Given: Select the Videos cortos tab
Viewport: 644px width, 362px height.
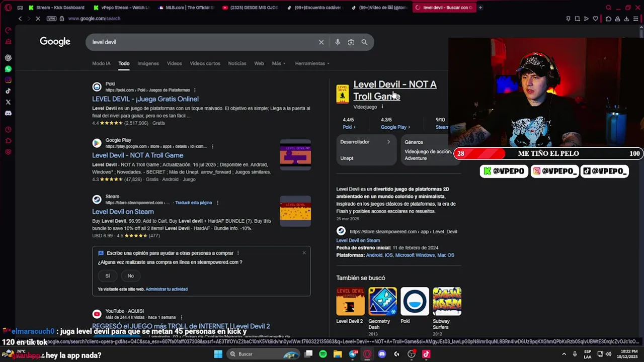Looking at the screenshot, I should coord(205,63).
